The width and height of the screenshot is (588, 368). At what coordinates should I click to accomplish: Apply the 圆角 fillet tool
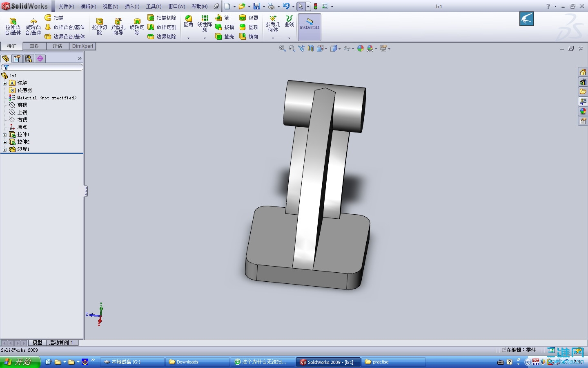188,21
